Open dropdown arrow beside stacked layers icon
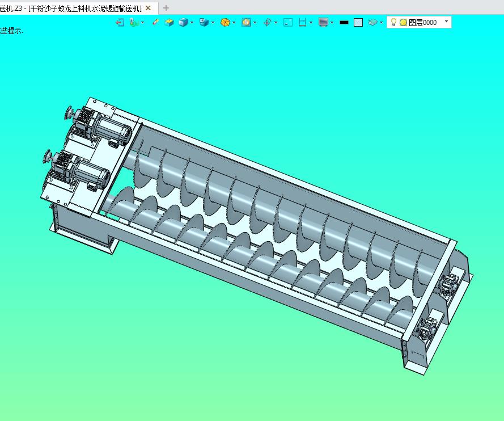Image resolution: width=504 pixels, height=421 pixels. pos(381,23)
